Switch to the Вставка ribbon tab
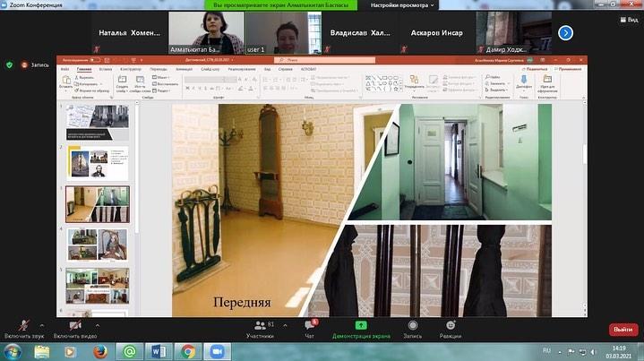This screenshot has height=361, width=644. click(107, 69)
